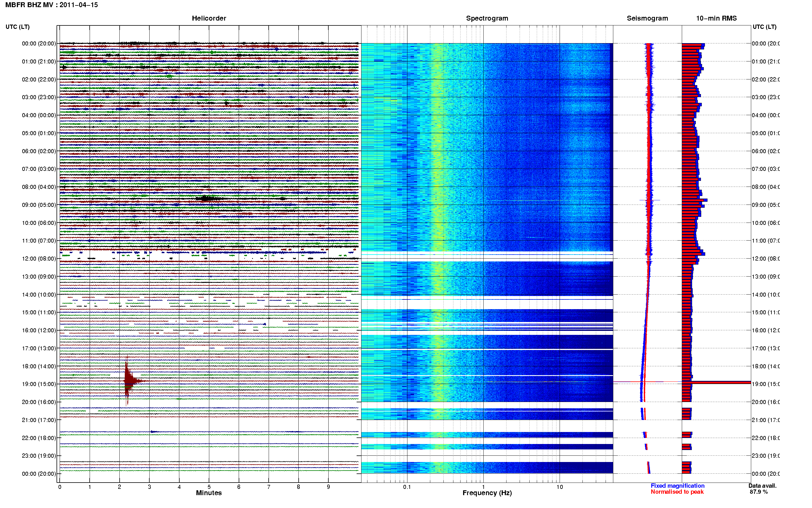Screen dimensions: 812x508
Task: Click the '9' minutes tick label
Action: click(x=328, y=487)
